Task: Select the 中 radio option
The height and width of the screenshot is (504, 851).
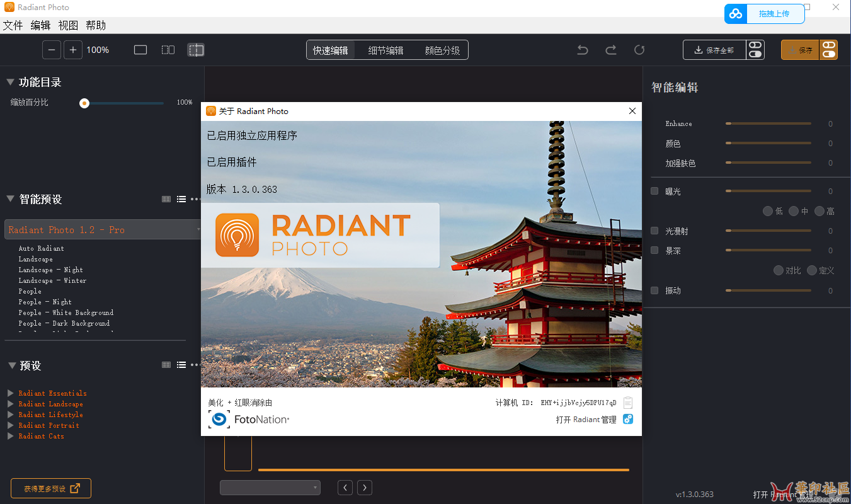Action: (x=794, y=211)
